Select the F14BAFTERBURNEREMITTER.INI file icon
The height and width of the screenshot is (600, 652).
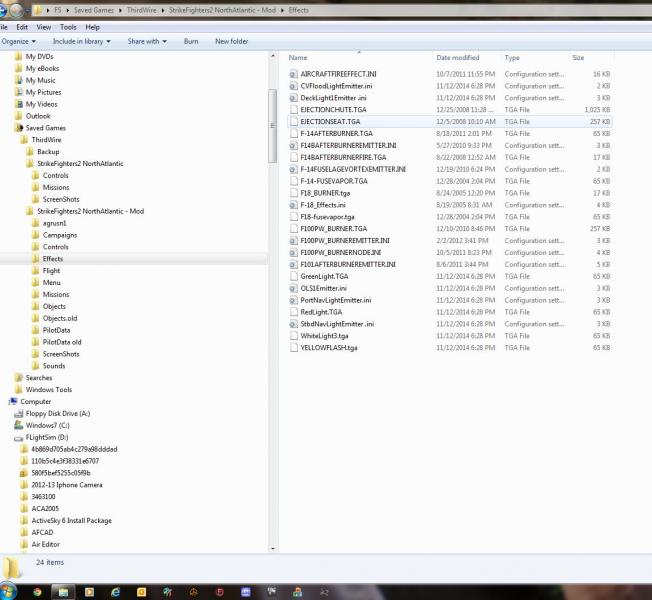(x=294, y=146)
